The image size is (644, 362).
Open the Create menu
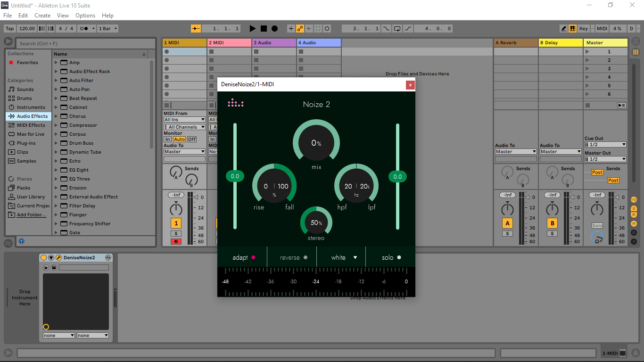[42, 16]
